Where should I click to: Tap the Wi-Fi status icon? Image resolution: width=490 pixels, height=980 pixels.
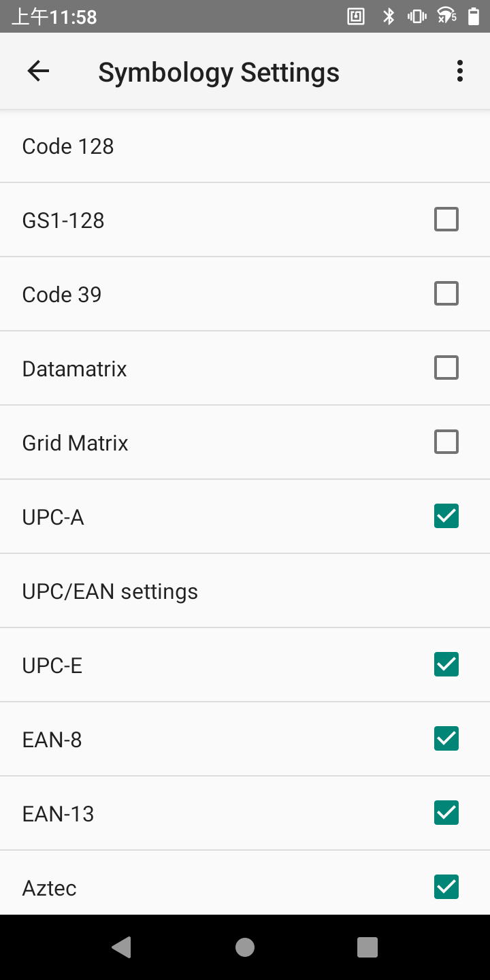(446, 16)
